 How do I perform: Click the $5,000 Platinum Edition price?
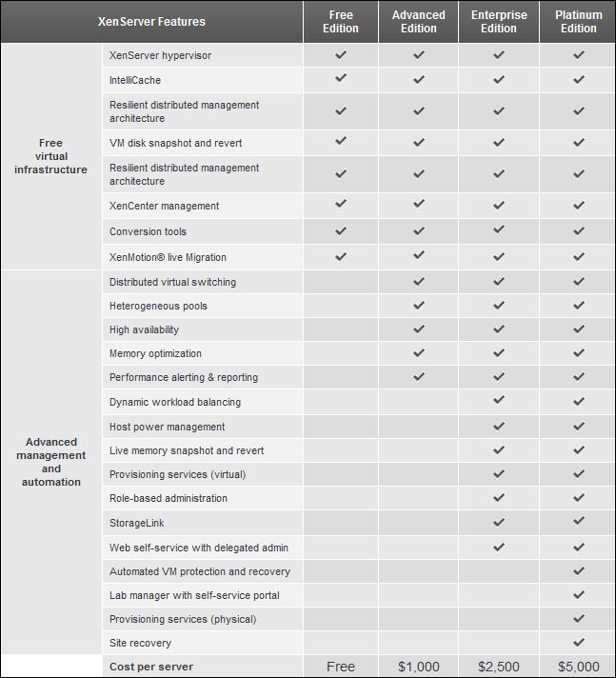pos(578,667)
